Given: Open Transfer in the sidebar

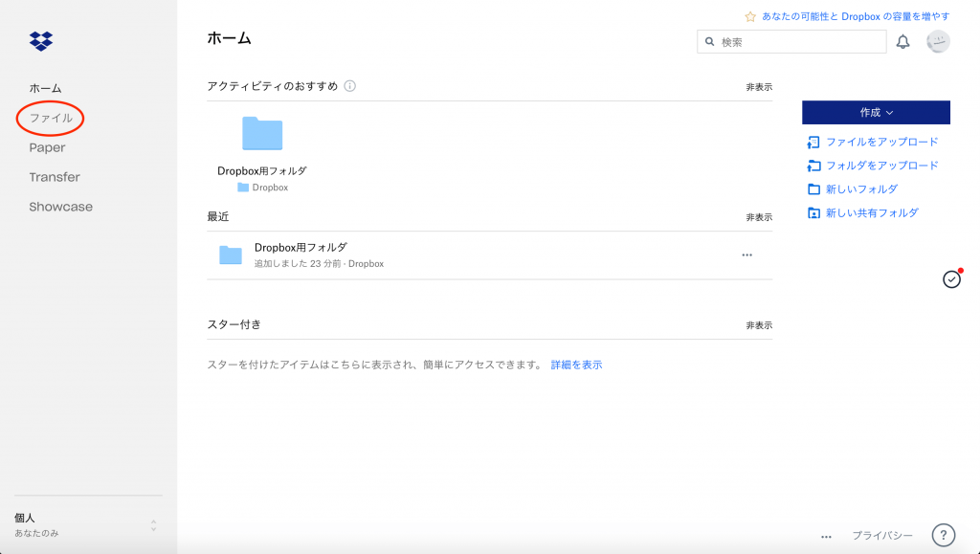Looking at the screenshot, I should (x=55, y=177).
